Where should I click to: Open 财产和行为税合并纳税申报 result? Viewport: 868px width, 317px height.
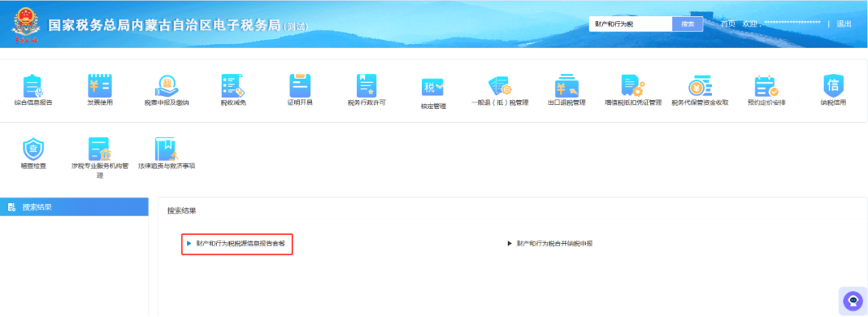click(555, 243)
